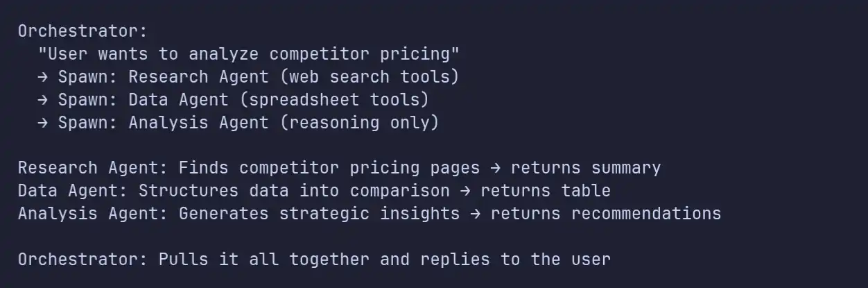Click the last "Orchestrator:" label at the bottom
868x288 pixels.
(83, 260)
